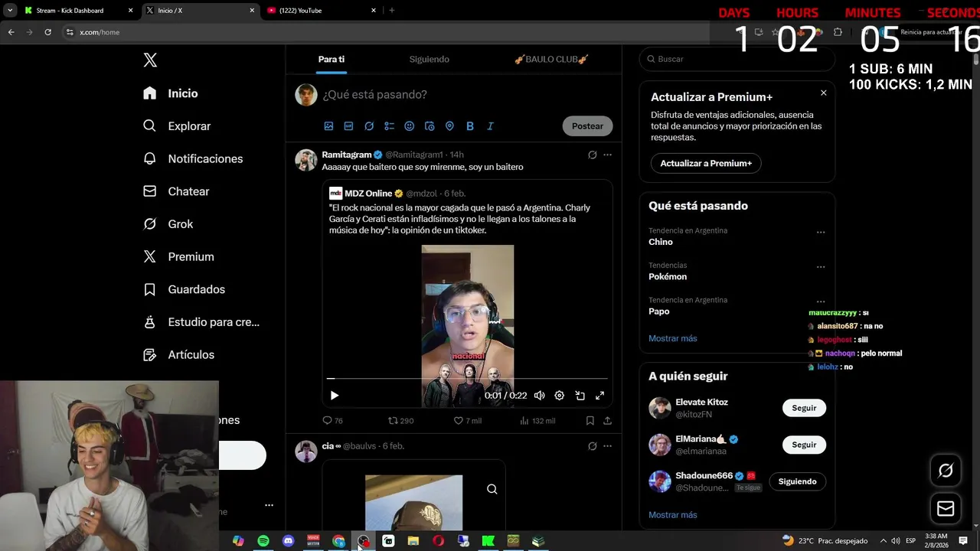
Task: Open video settings gear
Action: click(x=560, y=396)
